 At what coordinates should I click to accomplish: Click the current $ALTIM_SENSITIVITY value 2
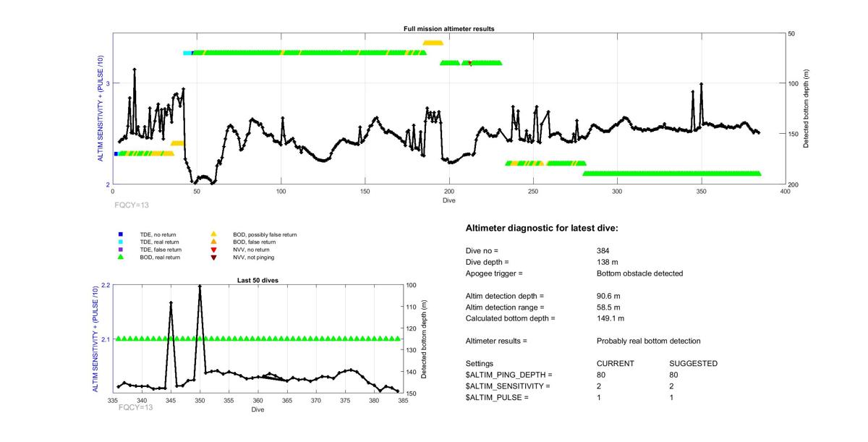click(599, 386)
